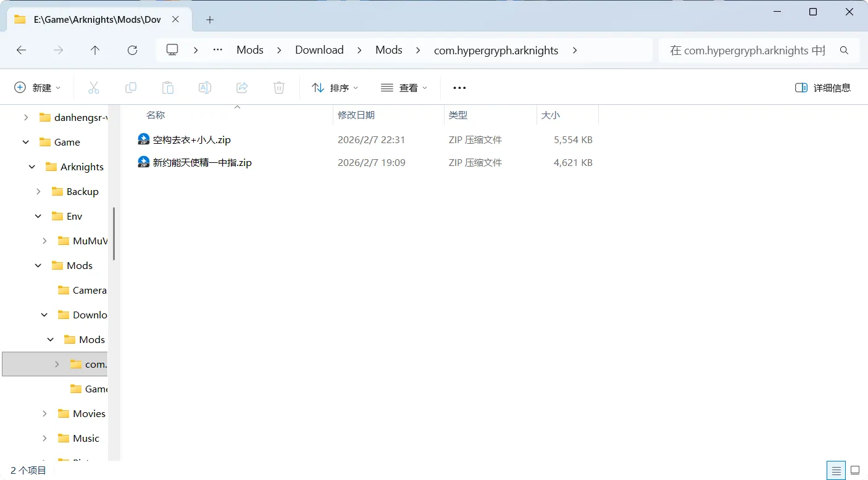Click the Cut scissors icon
Viewport: 868px width, 480px height.
point(94,88)
